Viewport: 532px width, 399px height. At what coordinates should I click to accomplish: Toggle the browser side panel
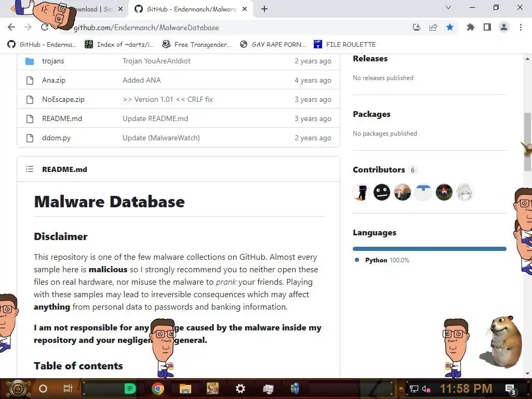[487, 27]
